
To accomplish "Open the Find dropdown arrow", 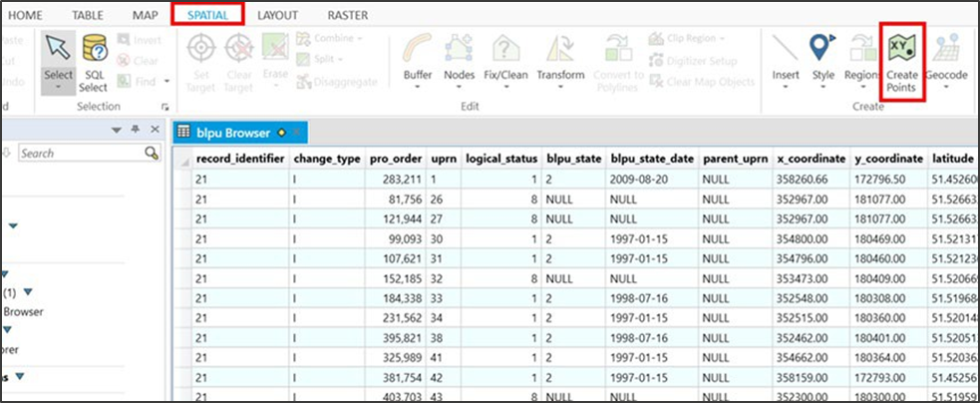I will [166, 82].
